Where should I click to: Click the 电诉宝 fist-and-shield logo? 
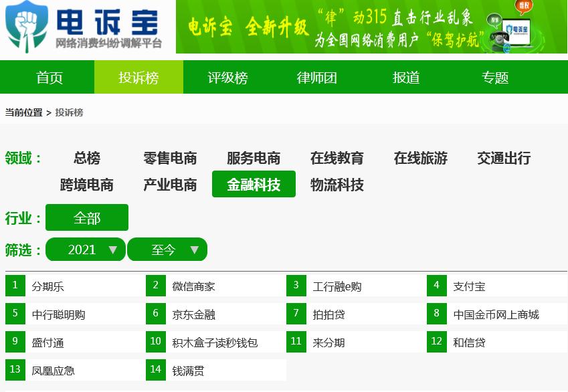(x=27, y=27)
